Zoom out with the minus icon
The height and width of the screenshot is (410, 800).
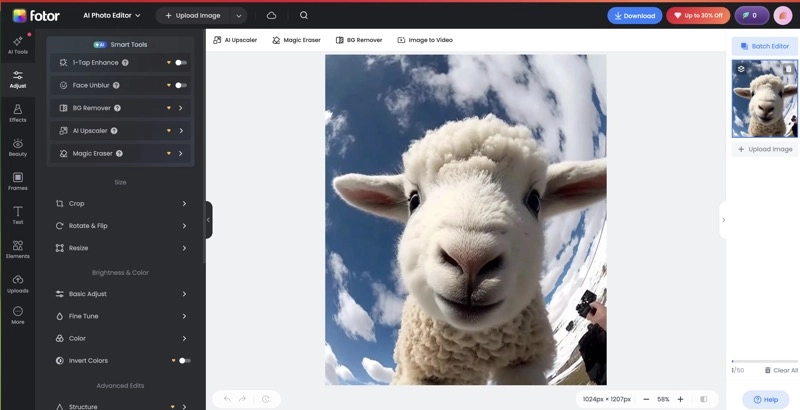(x=646, y=399)
